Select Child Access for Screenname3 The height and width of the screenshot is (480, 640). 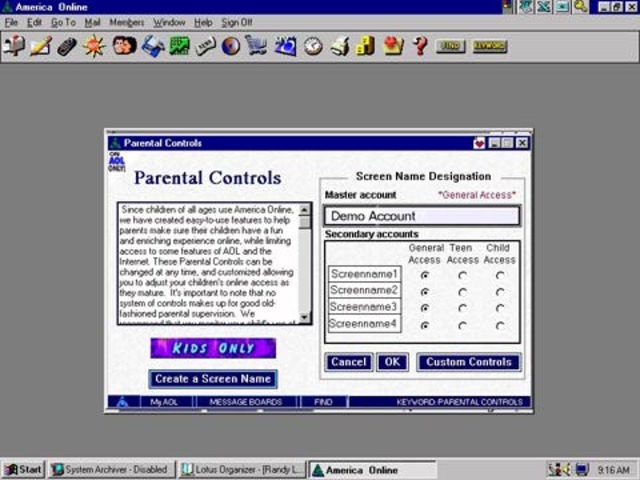click(500, 308)
